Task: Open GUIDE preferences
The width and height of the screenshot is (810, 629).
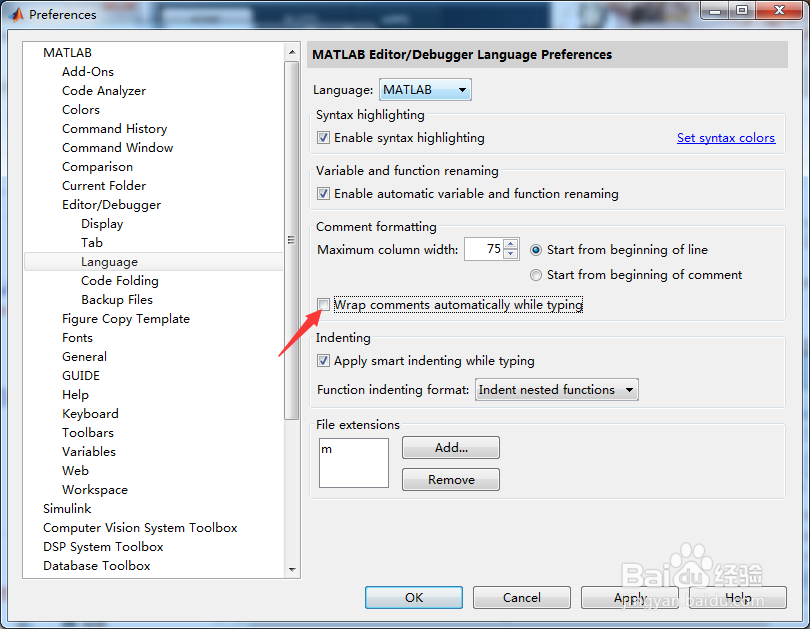Action: point(81,376)
